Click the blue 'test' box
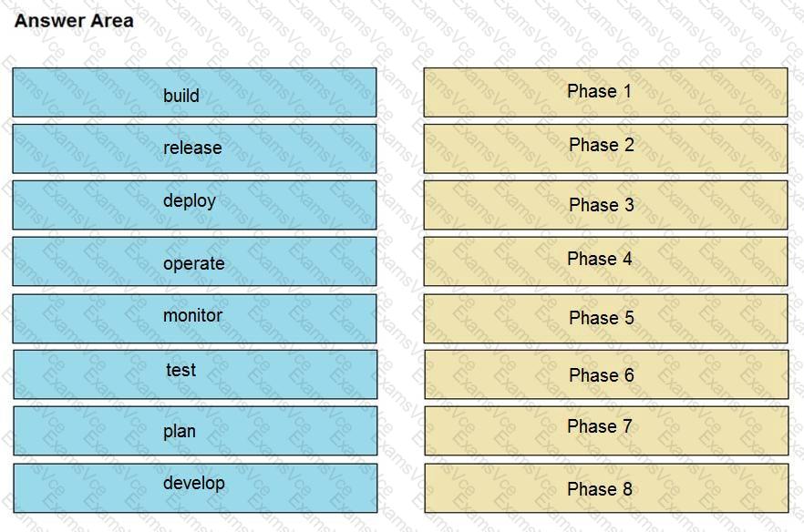The width and height of the screenshot is (804, 532). (x=195, y=374)
